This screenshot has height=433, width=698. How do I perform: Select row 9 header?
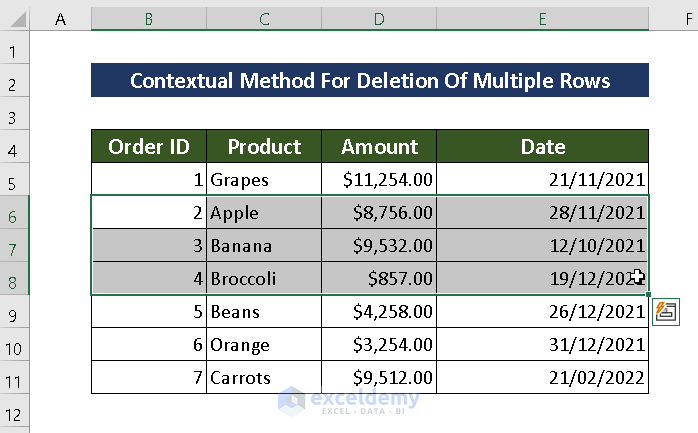pos(15,312)
